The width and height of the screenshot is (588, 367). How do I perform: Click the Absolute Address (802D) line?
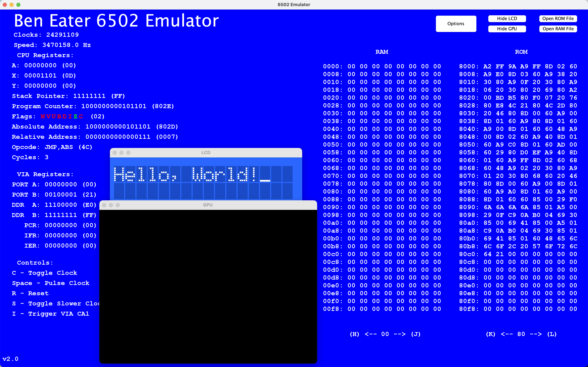(x=95, y=127)
